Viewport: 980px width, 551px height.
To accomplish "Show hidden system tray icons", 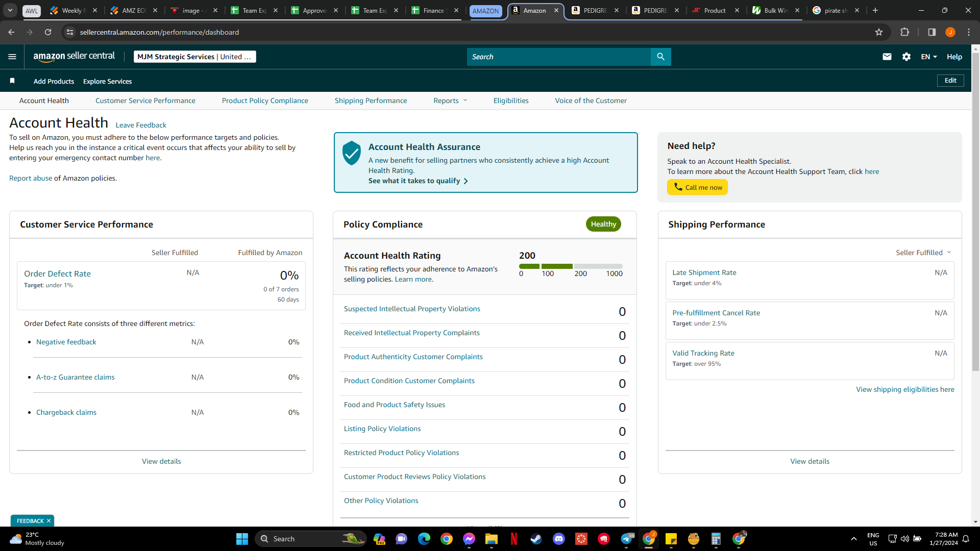I will (x=853, y=539).
